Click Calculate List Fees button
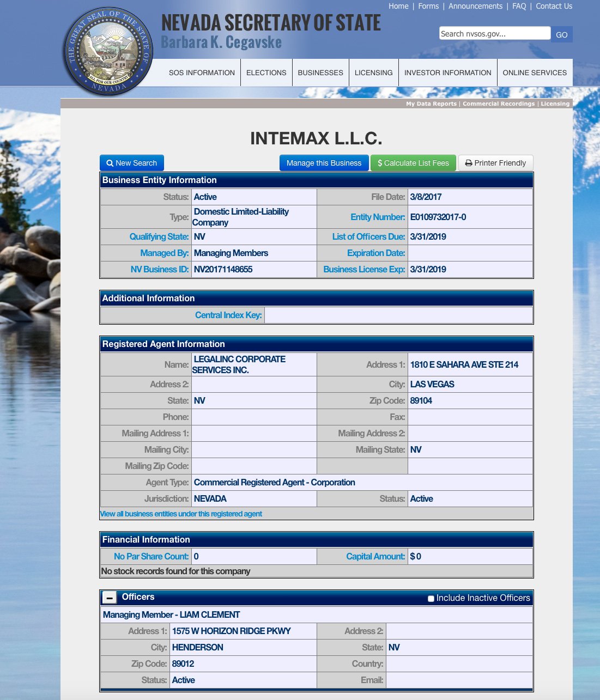 pyautogui.click(x=413, y=163)
